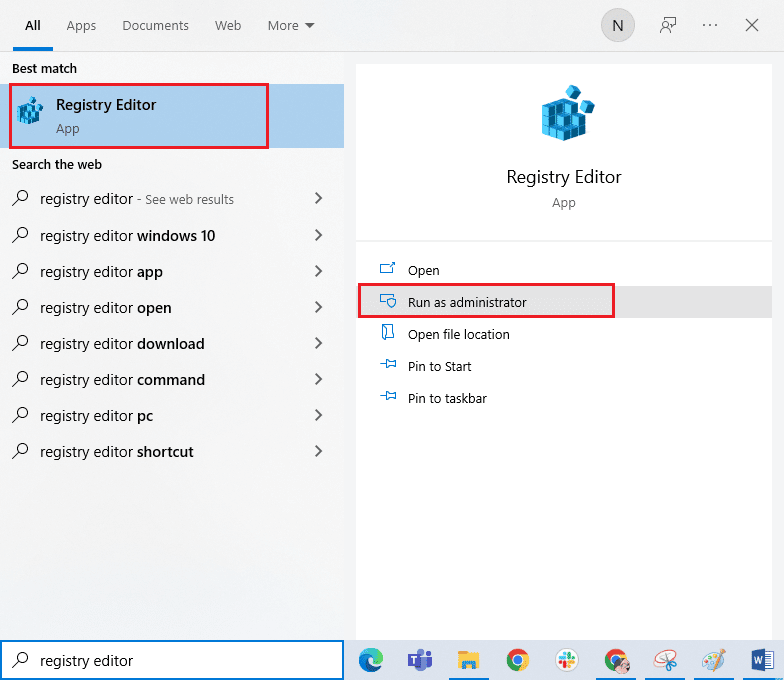Click into the 'registry editor' search input
Image resolution: width=784 pixels, height=680 pixels.
point(172,660)
